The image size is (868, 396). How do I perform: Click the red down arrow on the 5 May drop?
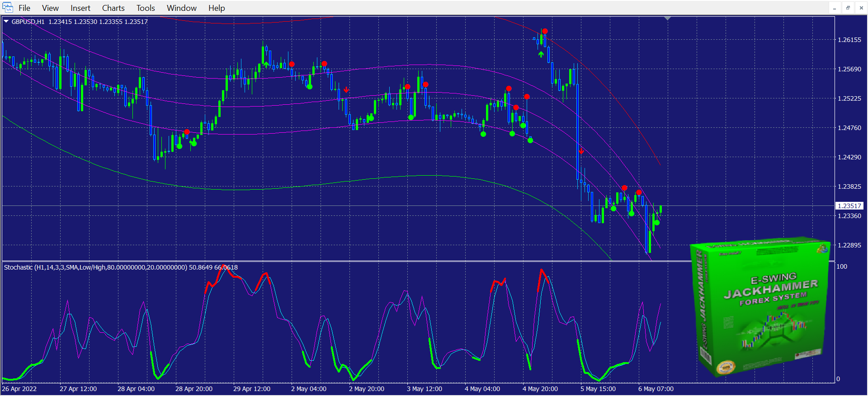(x=581, y=151)
